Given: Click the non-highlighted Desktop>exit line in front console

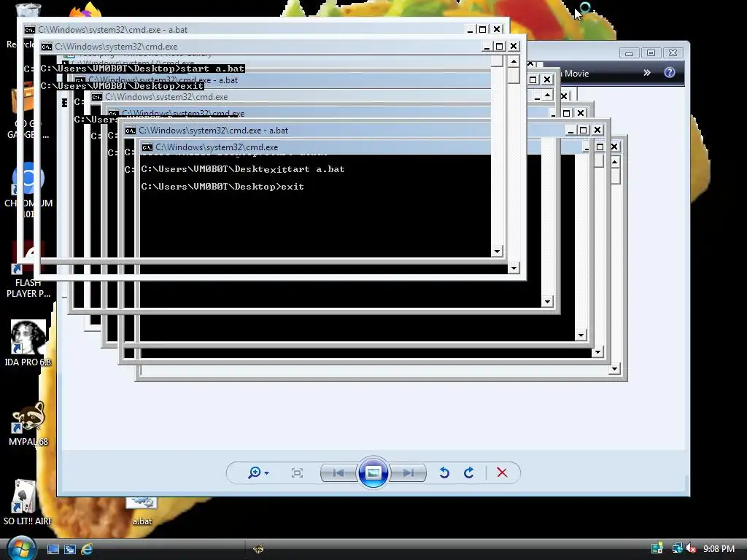Looking at the screenshot, I should [222, 187].
